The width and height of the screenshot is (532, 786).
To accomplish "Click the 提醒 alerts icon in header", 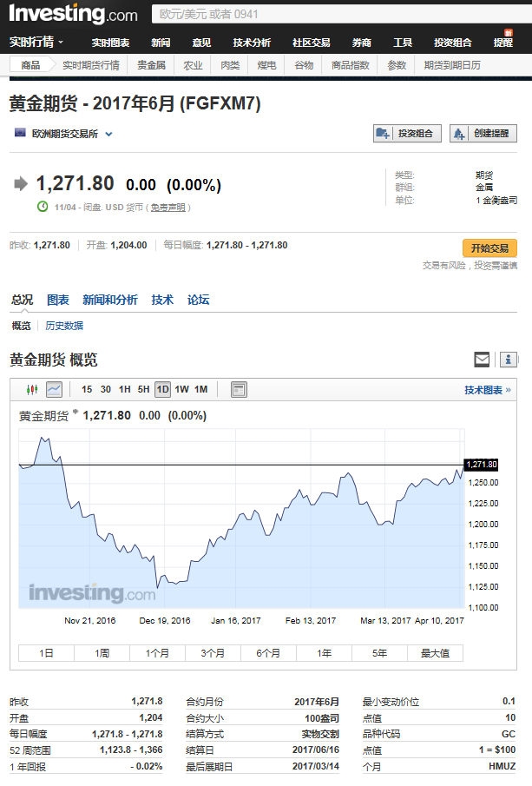I will click(503, 41).
